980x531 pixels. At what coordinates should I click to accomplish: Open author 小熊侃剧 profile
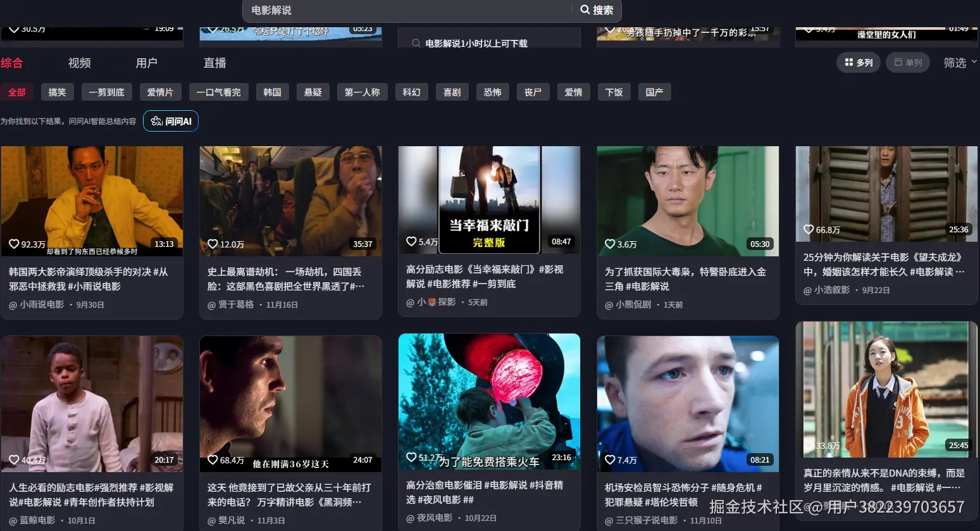click(x=628, y=304)
